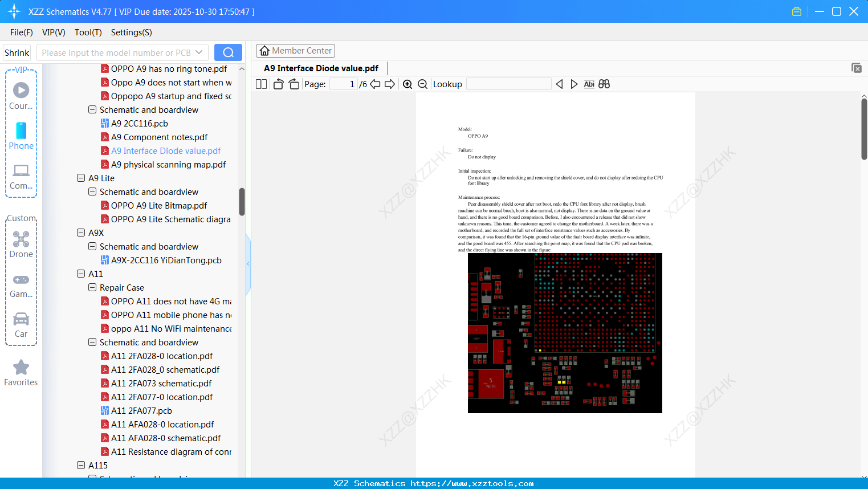Open the Member Center
868x489 pixels.
pos(295,51)
